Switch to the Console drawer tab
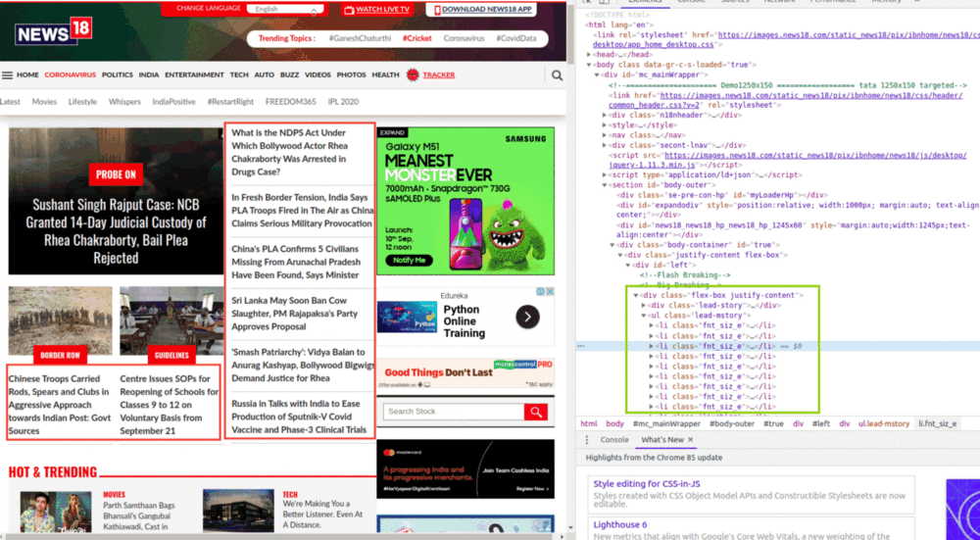980x540 pixels. 614,440
